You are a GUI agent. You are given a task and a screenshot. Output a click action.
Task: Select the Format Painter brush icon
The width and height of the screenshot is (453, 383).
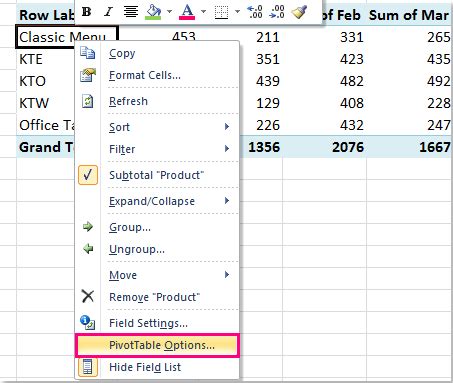coord(299,12)
